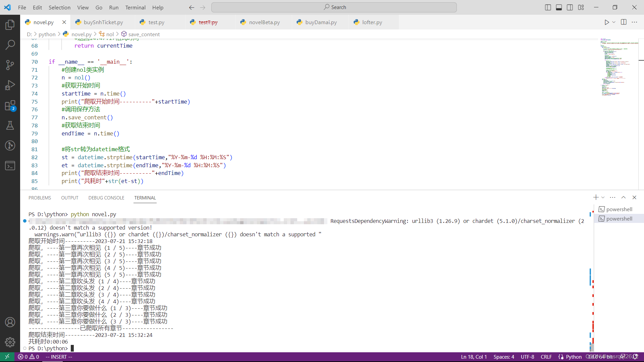Click the top Search command center field
The image size is (644, 362).
pyautogui.click(x=334, y=7)
